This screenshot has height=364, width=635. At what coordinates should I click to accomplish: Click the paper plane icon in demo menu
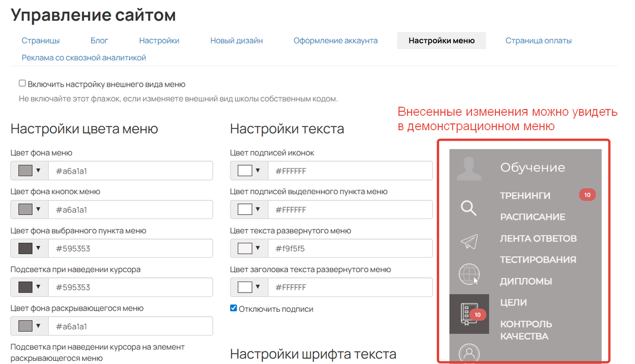[469, 241]
